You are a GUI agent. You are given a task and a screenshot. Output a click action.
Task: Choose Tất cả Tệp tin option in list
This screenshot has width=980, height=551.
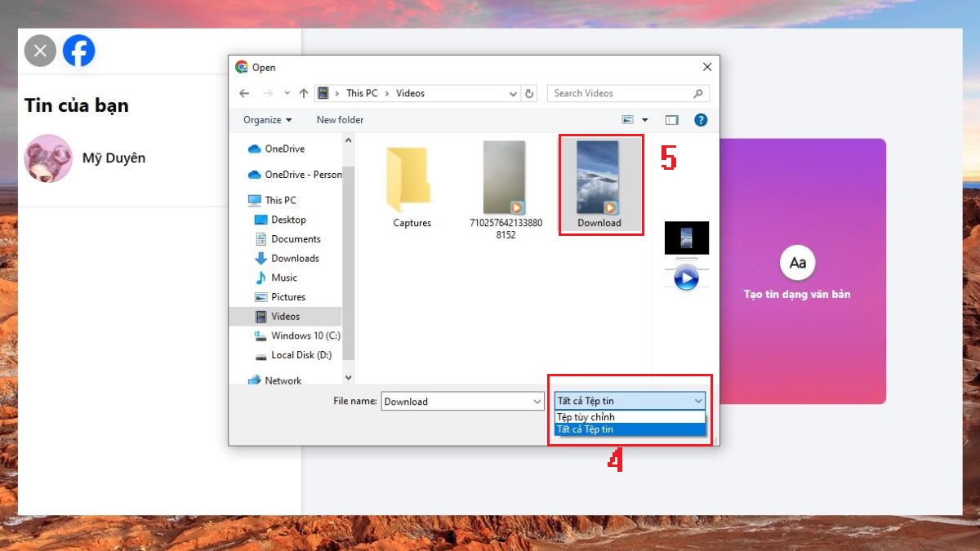tap(630, 429)
